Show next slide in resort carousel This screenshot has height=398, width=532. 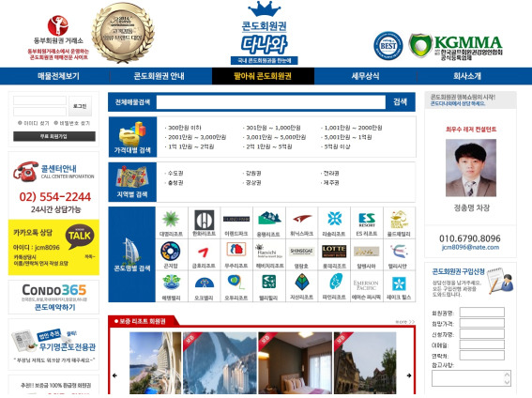pos(409,375)
